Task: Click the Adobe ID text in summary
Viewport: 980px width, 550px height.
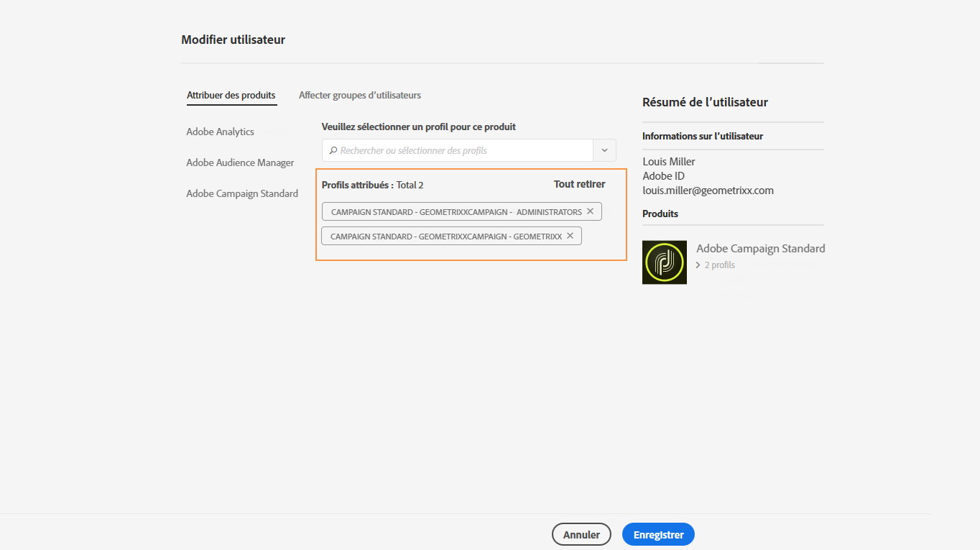Action: pyautogui.click(x=663, y=176)
